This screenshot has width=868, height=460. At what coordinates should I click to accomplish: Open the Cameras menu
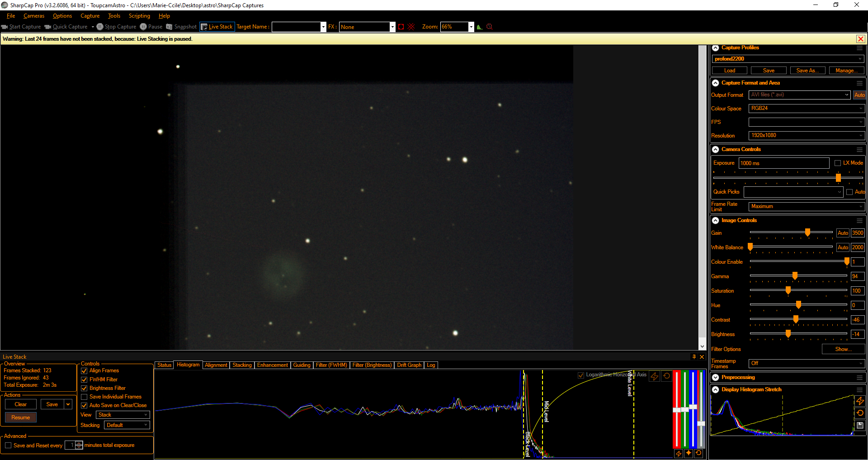click(34, 16)
